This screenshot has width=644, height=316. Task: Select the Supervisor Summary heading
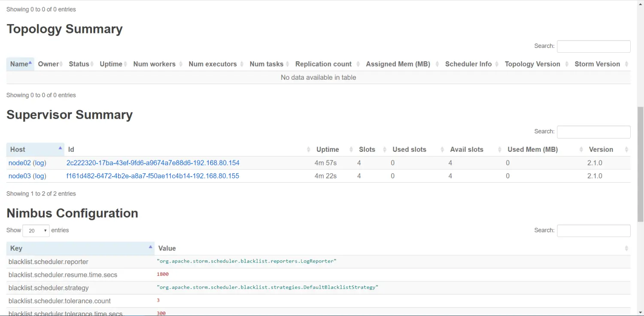click(x=70, y=115)
